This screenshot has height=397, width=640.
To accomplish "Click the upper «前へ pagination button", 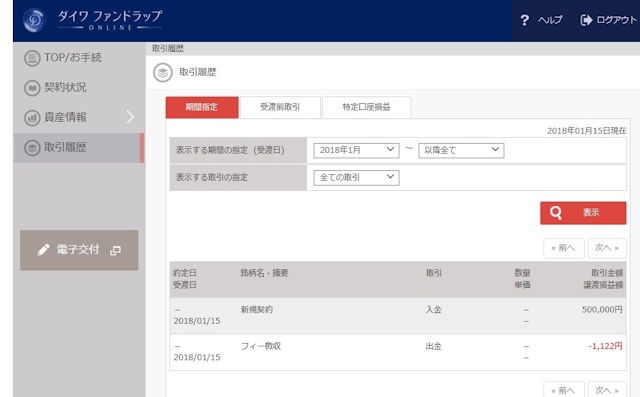I will 564,248.
